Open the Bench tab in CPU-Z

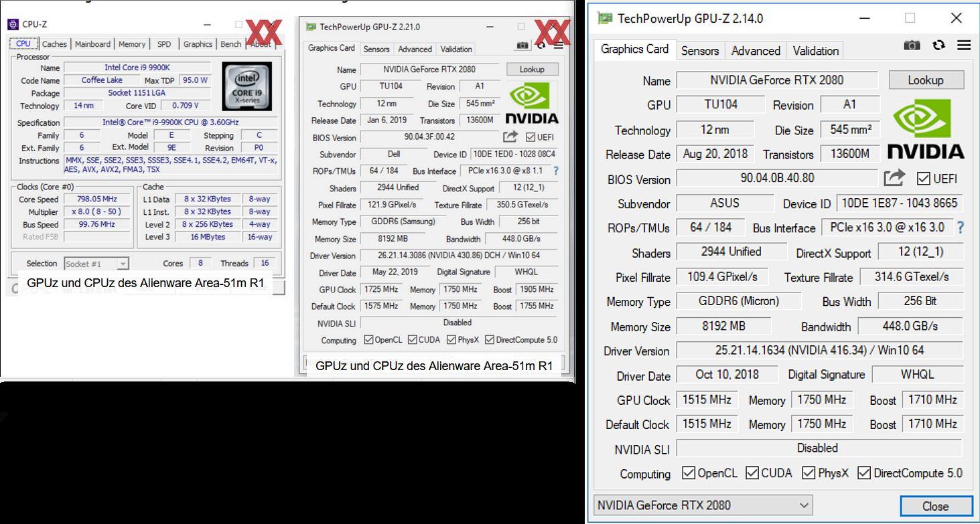pos(230,44)
